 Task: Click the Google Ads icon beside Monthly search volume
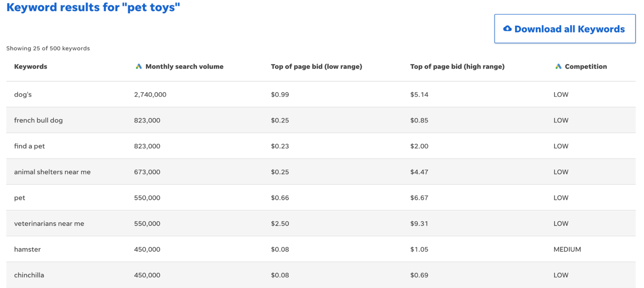tap(138, 66)
